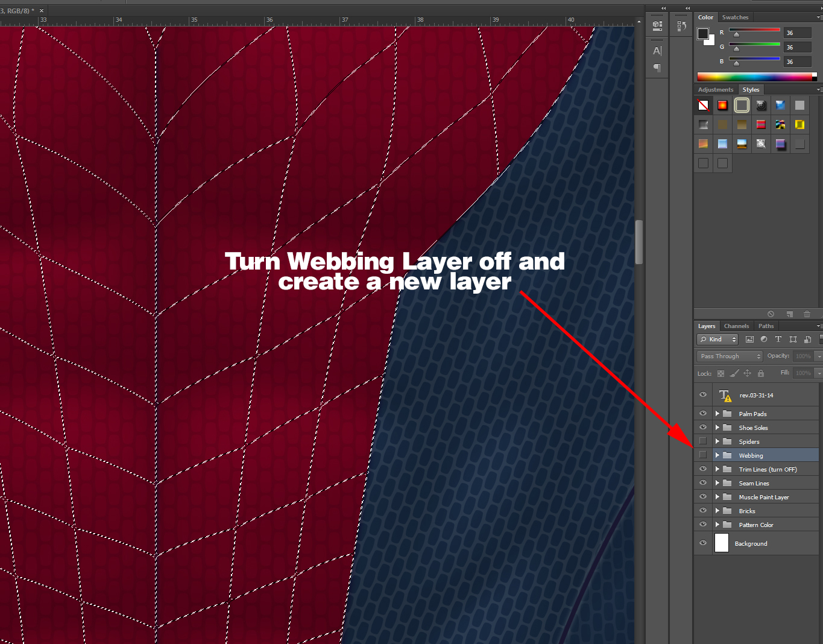The width and height of the screenshot is (823, 644).
Task: Expand the Spiders group
Action: 717,441
